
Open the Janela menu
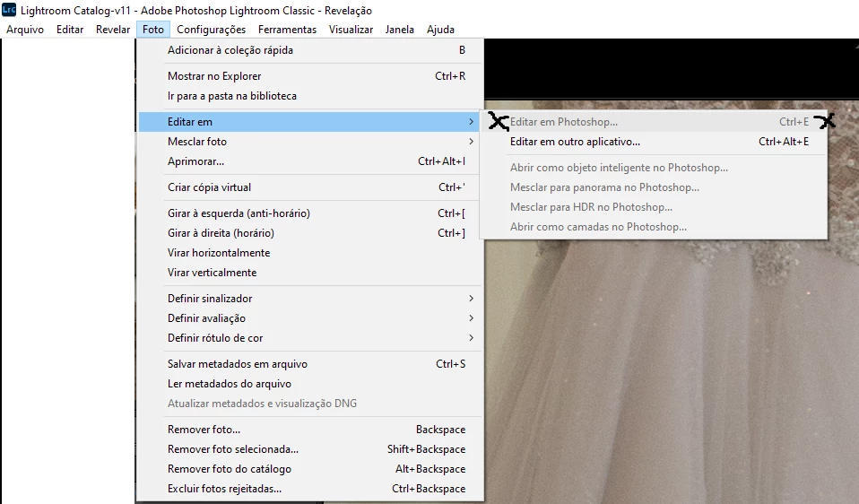click(x=399, y=30)
